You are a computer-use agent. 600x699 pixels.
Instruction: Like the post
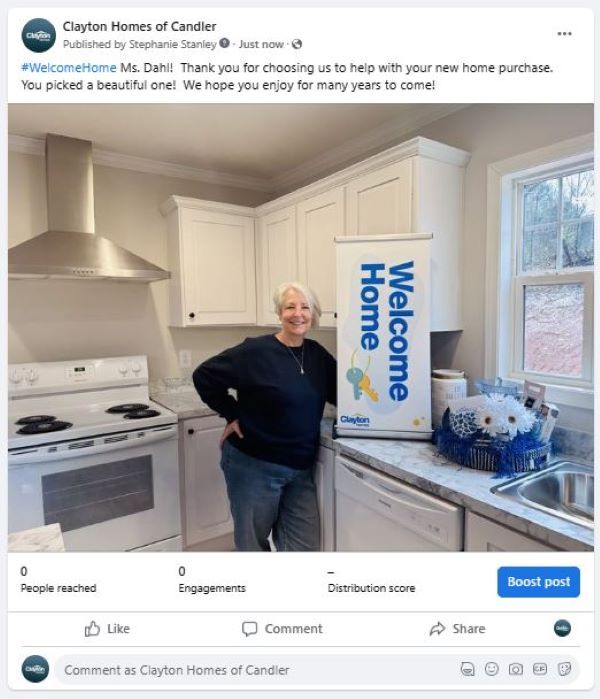coord(107,629)
